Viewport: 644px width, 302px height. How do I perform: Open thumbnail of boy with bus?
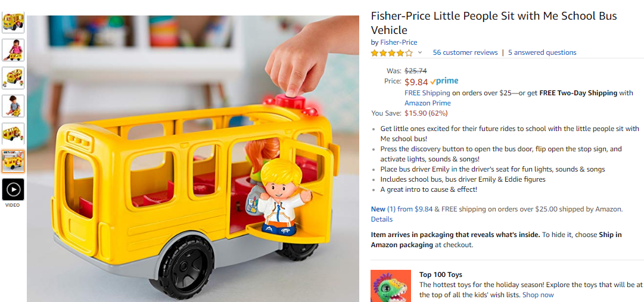click(x=13, y=106)
